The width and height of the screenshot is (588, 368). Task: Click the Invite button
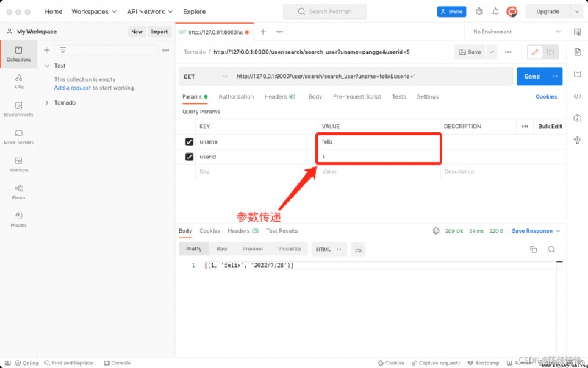click(451, 12)
